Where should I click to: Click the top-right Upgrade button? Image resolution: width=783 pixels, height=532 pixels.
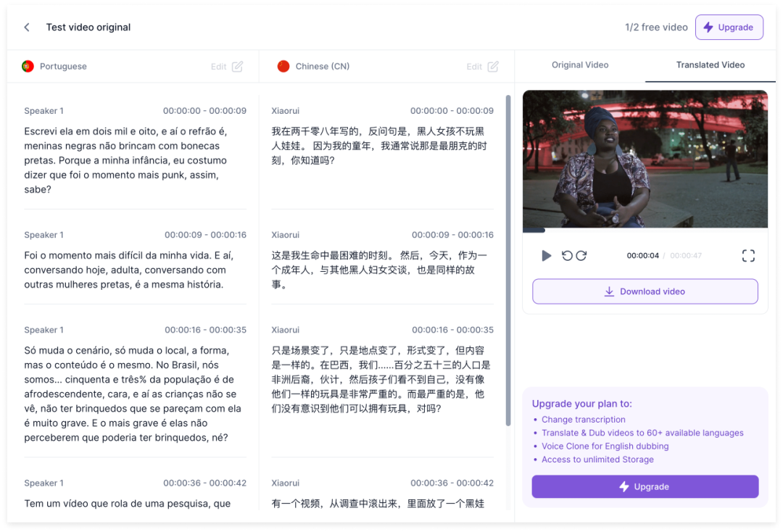[x=729, y=28]
